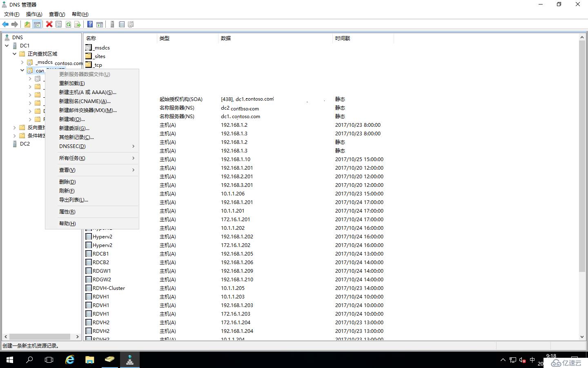Expand the 条件转发器 node
The width and height of the screenshot is (588, 368).
(x=15, y=136)
